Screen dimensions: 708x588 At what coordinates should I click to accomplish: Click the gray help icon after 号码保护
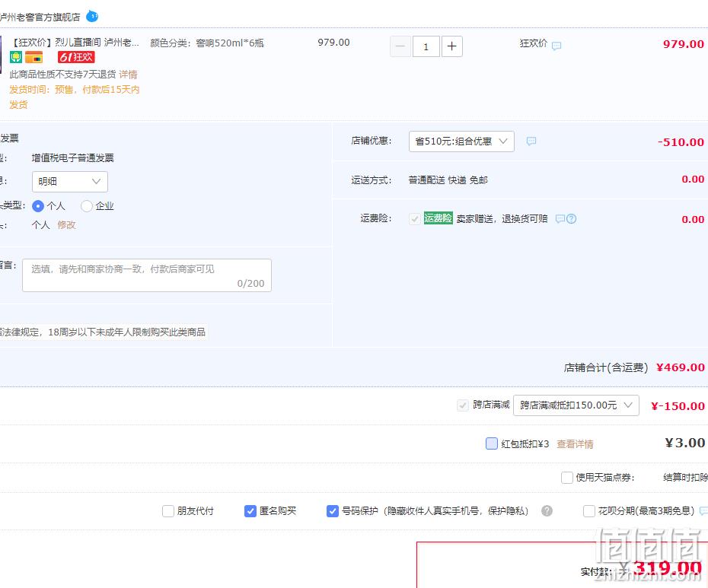[x=547, y=511]
